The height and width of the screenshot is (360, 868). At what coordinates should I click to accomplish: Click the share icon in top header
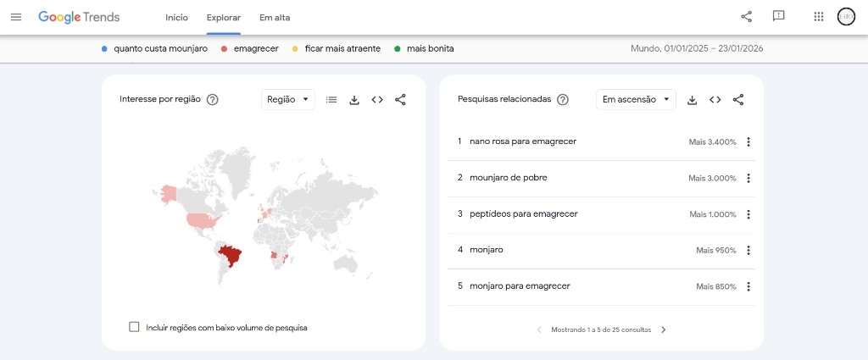click(746, 17)
